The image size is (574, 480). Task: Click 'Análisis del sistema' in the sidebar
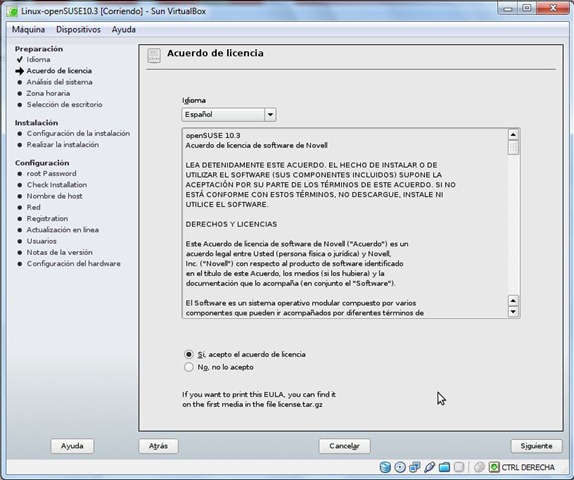[x=59, y=82]
